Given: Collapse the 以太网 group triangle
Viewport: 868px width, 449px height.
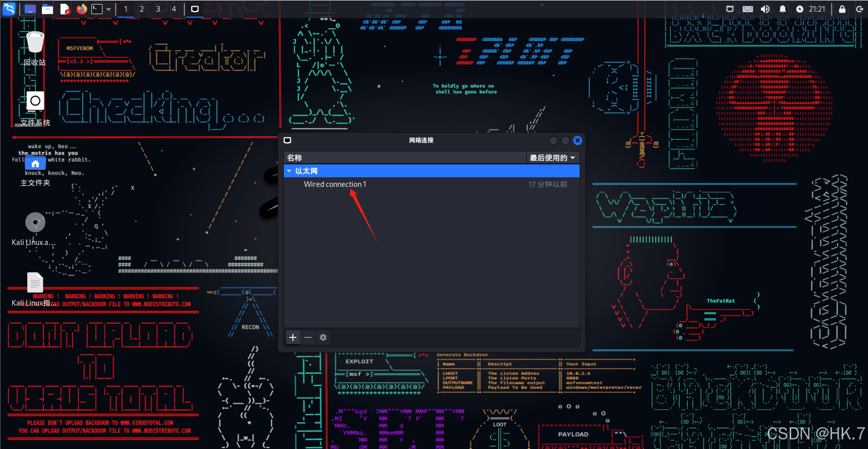Looking at the screenshot, I should (289, 171).
